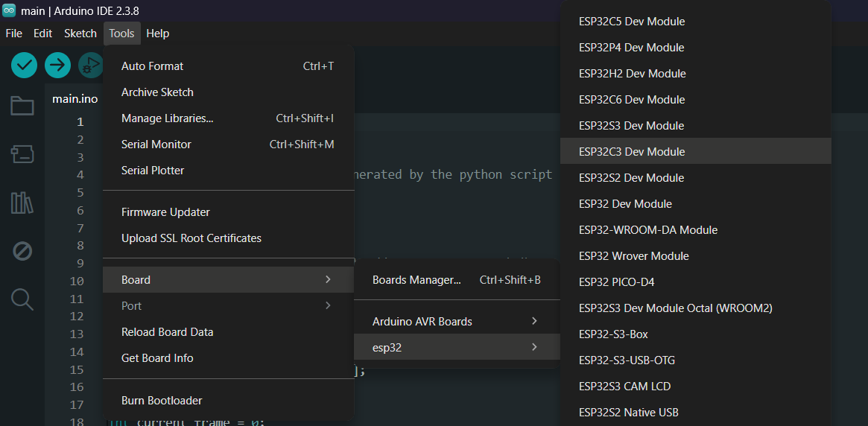Open Serial Monitor from Tools menu
868x426 pixels.
coord(228,144)
